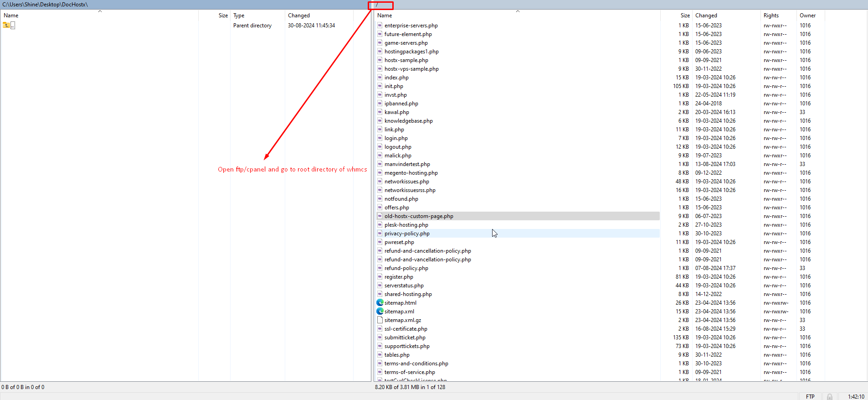Click the FTP protocol indicator in status bar
Viewport: 868px width, 400px height.
pyautogui.click(x=810, y=397)
